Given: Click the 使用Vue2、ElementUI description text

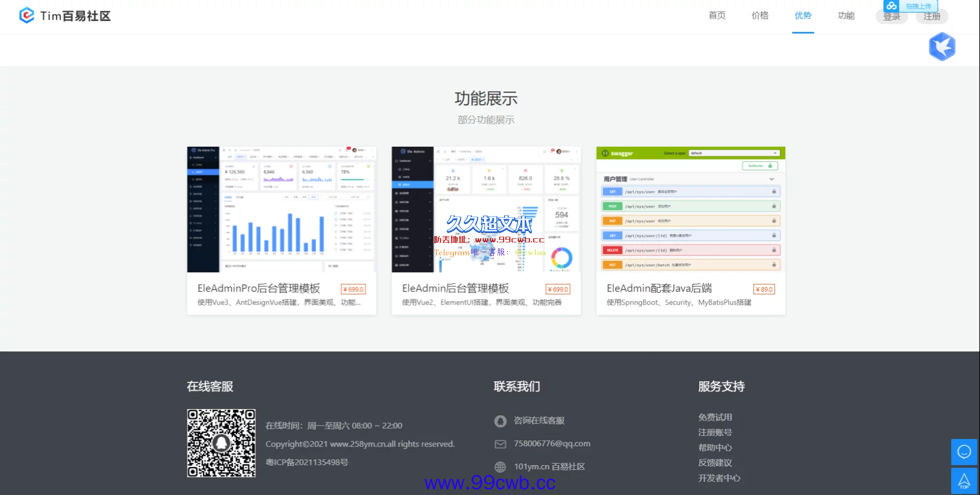Looking at the screenshot, I should click(x=482, y=303).
